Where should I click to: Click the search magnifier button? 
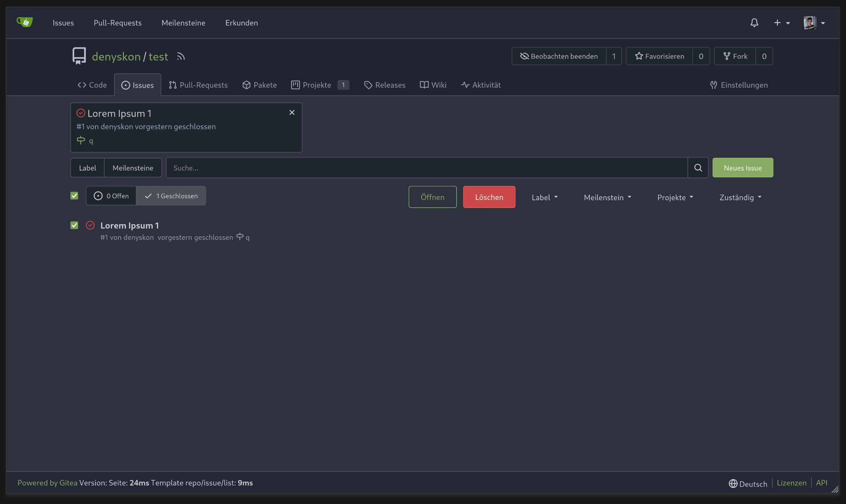pos(698,168)
